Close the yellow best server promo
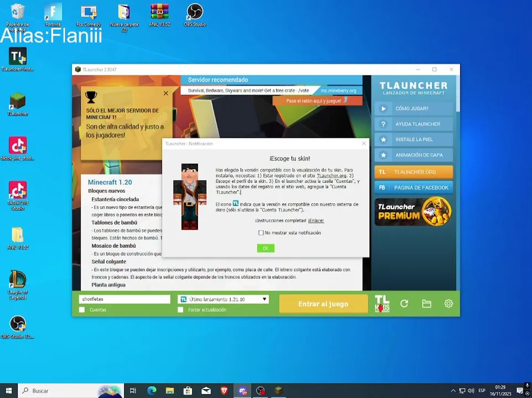The width and height of the screenshot is (532, 398). [x=165, y=93]
